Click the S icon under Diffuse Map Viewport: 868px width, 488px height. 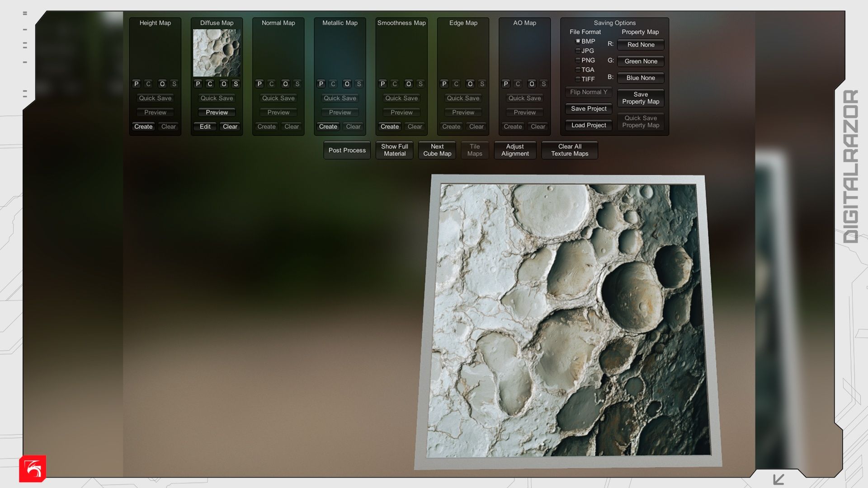(236, 84)
